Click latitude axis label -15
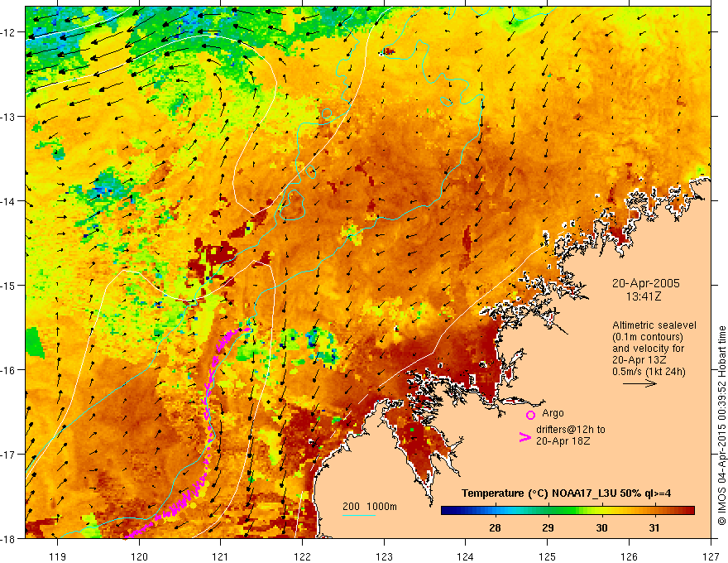This screenshot has height=563, width=728. 8,285
